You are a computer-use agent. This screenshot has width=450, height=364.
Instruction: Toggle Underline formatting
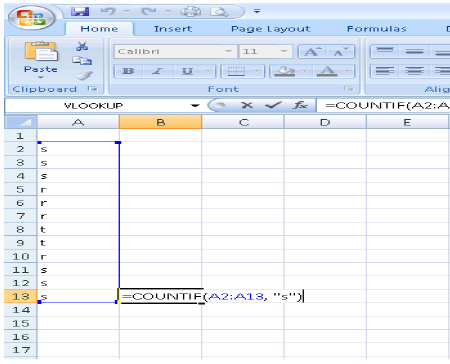point(187,71)
